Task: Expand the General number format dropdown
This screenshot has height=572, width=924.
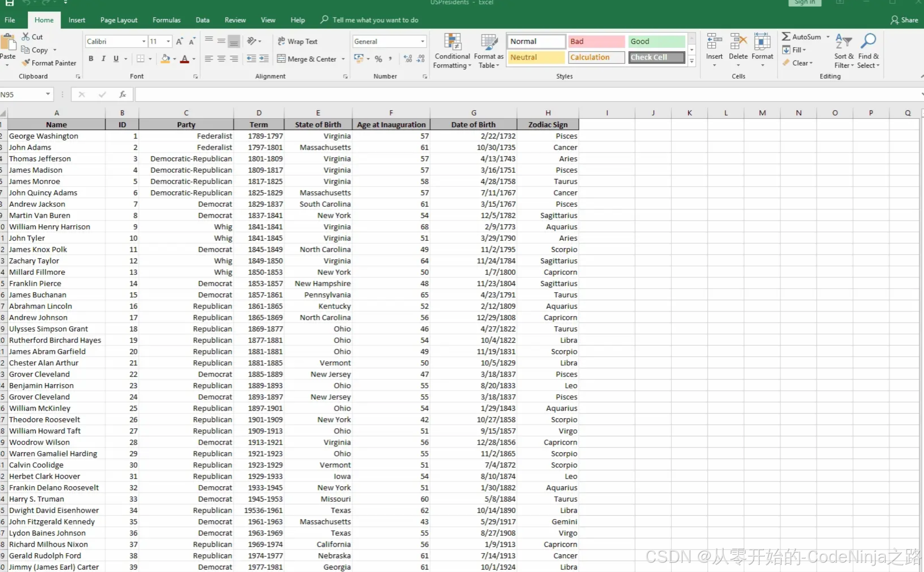Action: click(422, 41)
